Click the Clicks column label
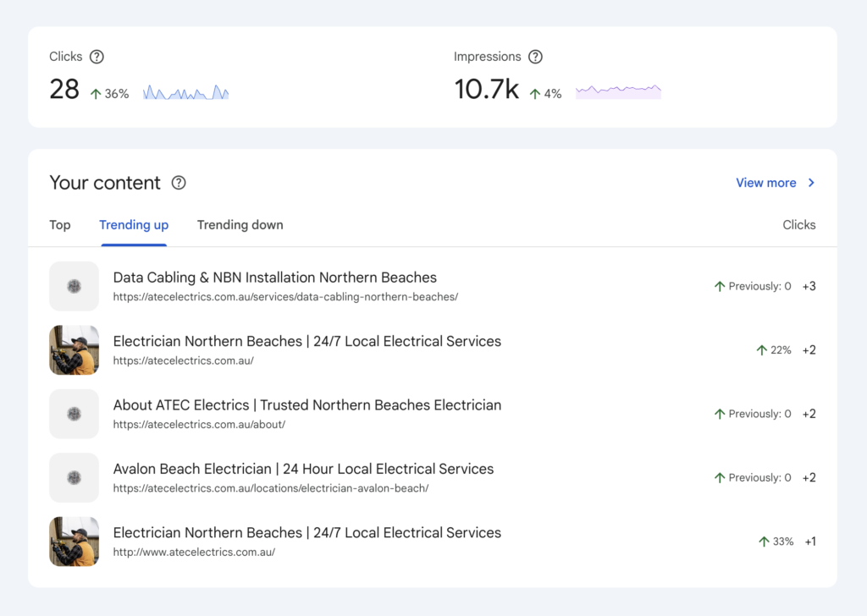Viewport: 867px width, 616px height. [x=798, y=225]
